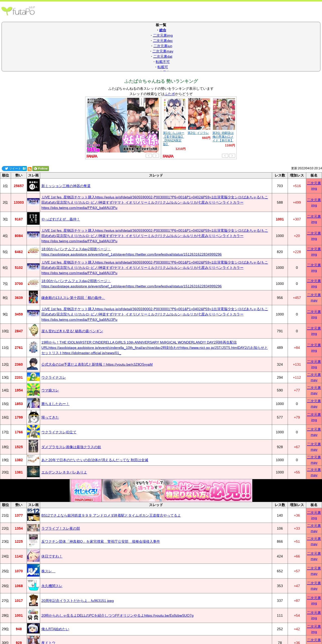Image resolution: width=322 pixels, height=644 pixels.
Task: Click FANZA ad title 第1位: らぶゆー
Action: 174,138
